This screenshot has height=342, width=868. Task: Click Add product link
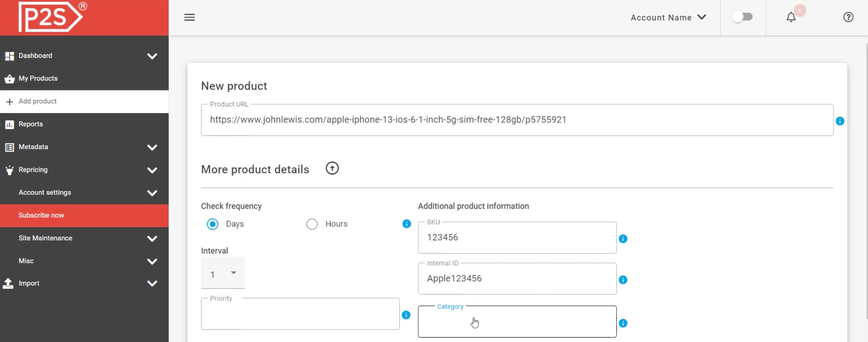click(x=38, y=101)
